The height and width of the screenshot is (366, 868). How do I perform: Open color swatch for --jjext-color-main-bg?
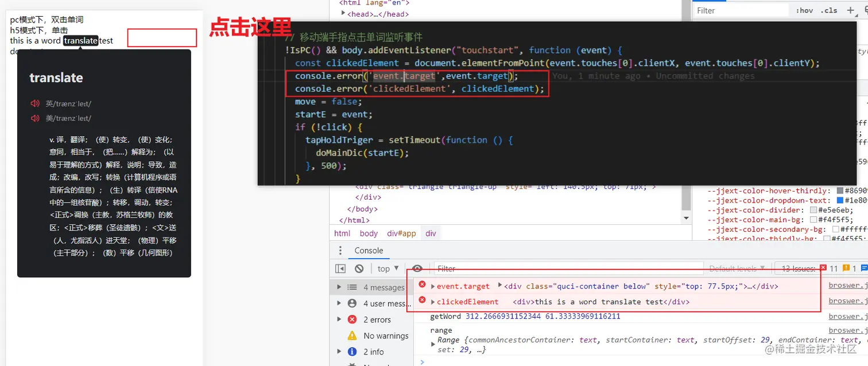[813, 220]
